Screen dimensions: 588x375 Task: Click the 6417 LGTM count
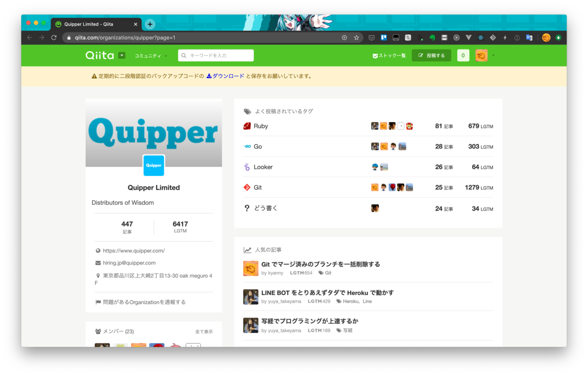click(x=180, y=227)
